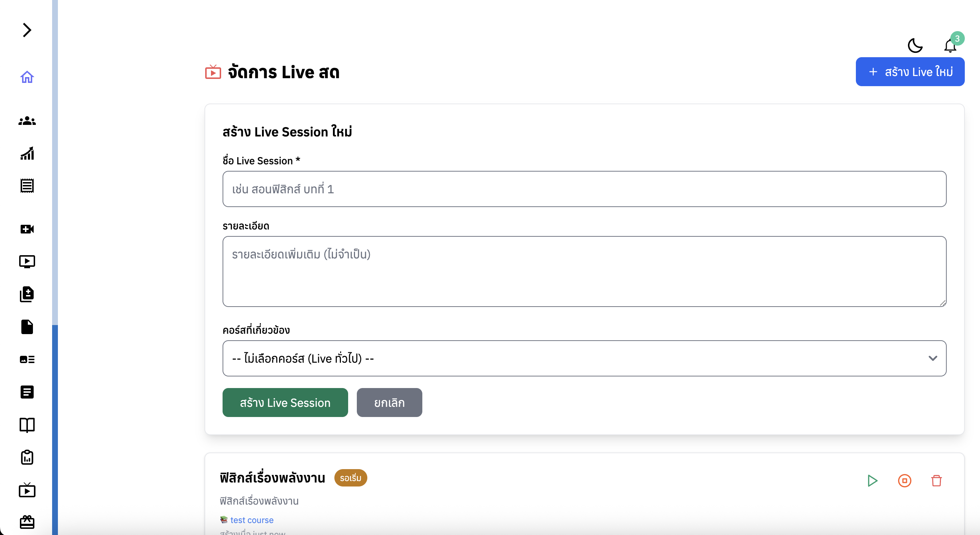
Task: Toggle dark mode with the moon icon
Action: pos(915,45)
